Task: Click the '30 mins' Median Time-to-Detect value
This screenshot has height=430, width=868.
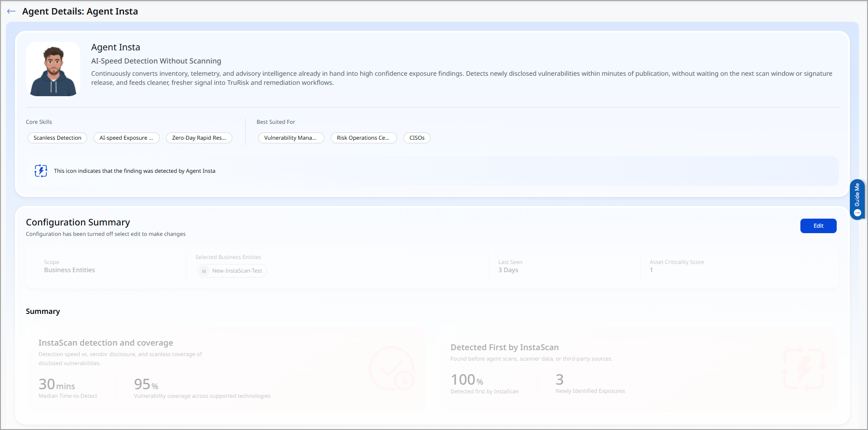Action: 57,385
